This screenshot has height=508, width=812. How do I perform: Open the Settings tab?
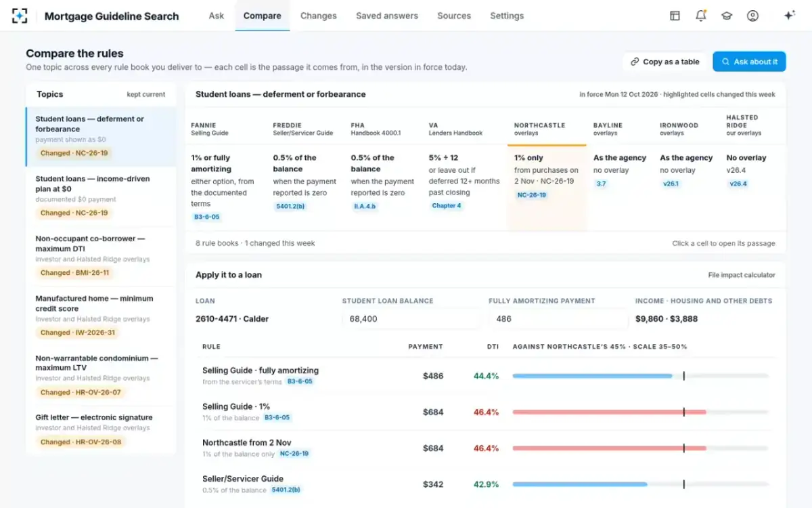tap(507, 16)
